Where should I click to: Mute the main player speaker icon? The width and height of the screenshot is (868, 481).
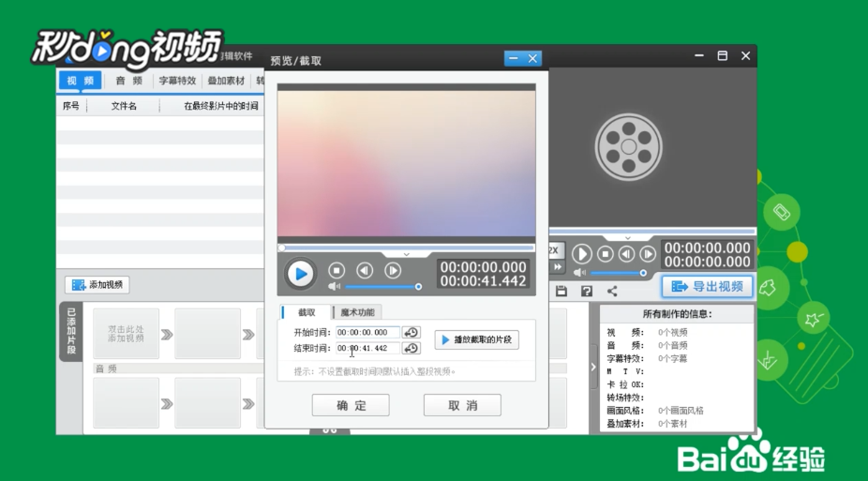click(579, 272)
